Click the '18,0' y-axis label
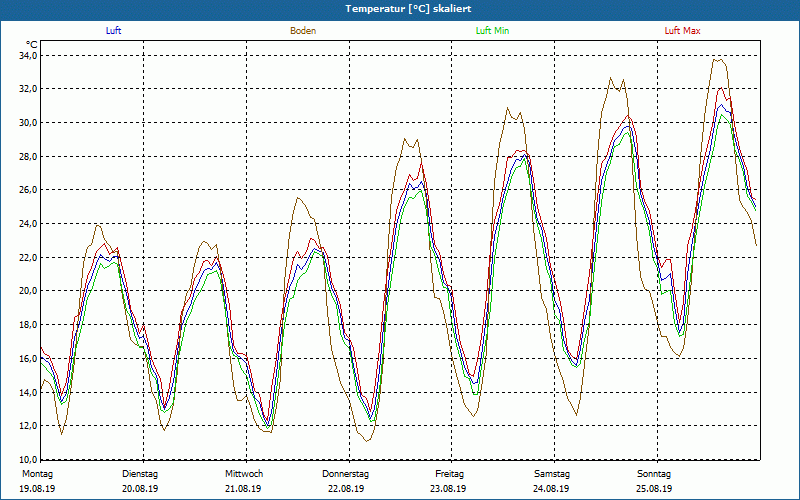800x500 pixels. click(x=29, y=324)
